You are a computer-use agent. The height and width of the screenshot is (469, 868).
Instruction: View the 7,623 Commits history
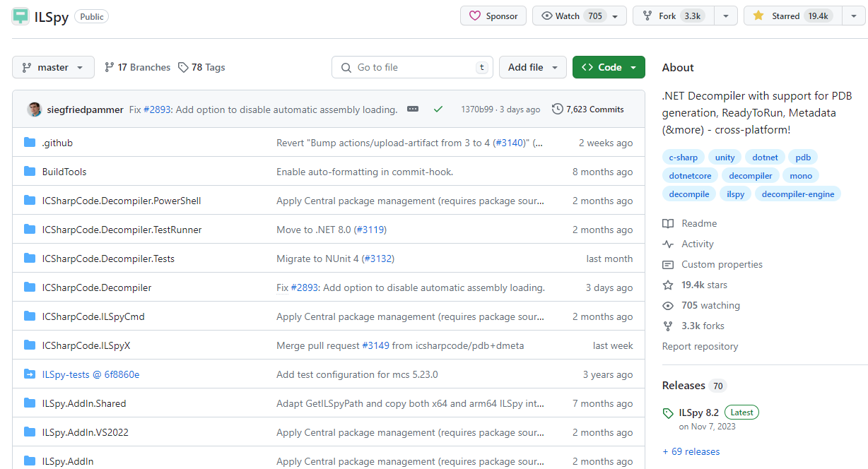click(x=588, y=109)
